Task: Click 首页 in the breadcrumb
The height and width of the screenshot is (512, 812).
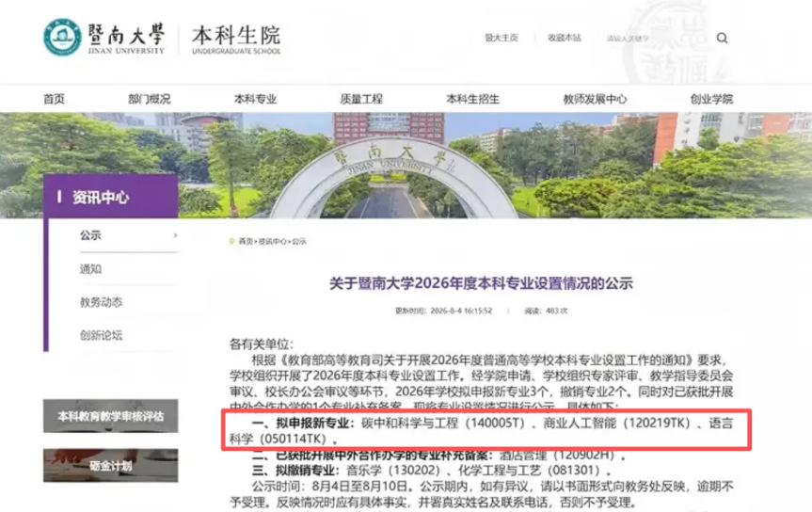Action: tap(246, 242)
